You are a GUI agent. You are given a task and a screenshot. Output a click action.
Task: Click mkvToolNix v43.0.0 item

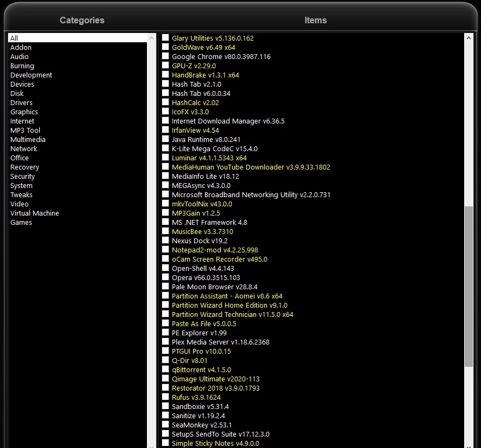click(x=202, y=204)
